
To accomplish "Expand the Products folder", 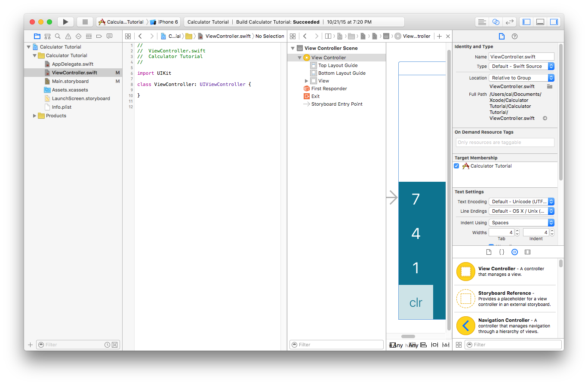I will pos(34,116).
